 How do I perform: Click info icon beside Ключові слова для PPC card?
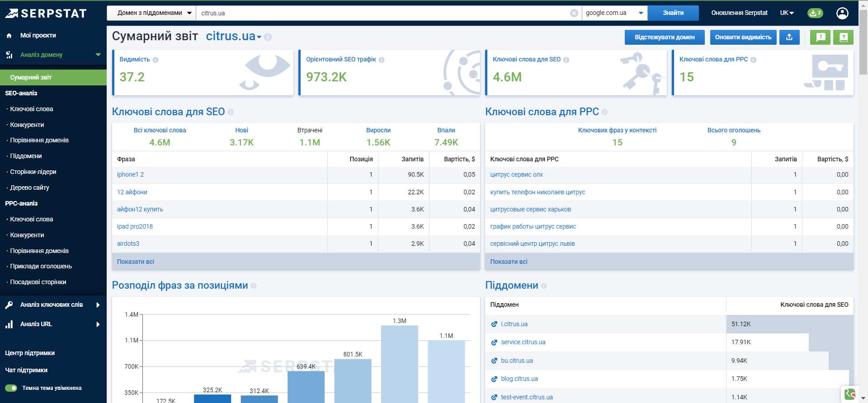pos(753,60)
